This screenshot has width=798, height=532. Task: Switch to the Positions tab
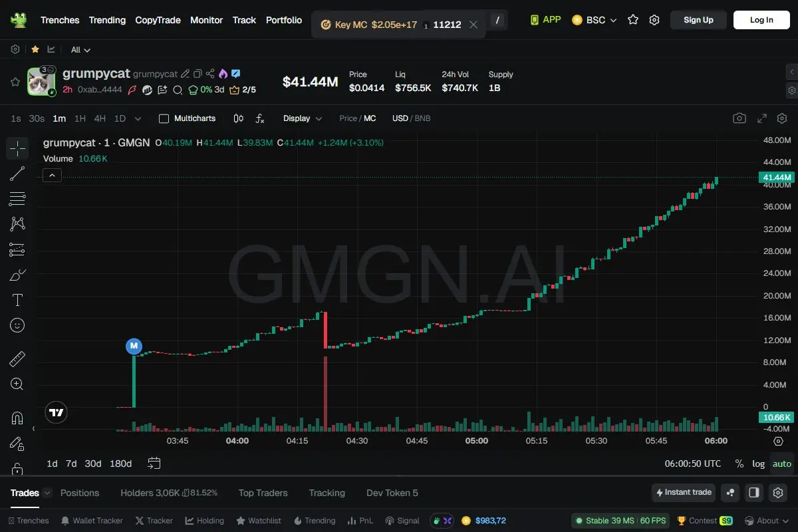pos(80,493)
